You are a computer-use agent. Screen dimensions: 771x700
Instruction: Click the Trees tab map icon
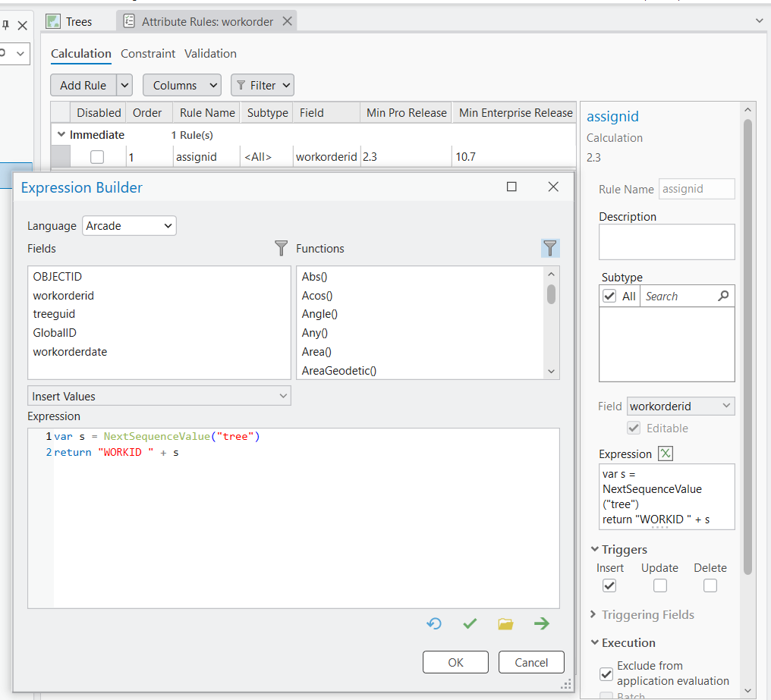pyautogui.click(x=52, y=22)
